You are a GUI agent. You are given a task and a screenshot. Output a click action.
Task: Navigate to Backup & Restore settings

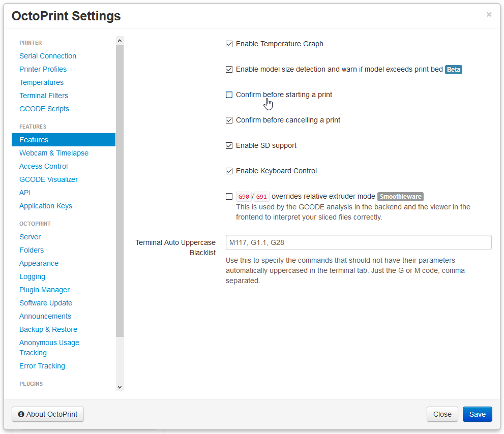tap(48, 329)
